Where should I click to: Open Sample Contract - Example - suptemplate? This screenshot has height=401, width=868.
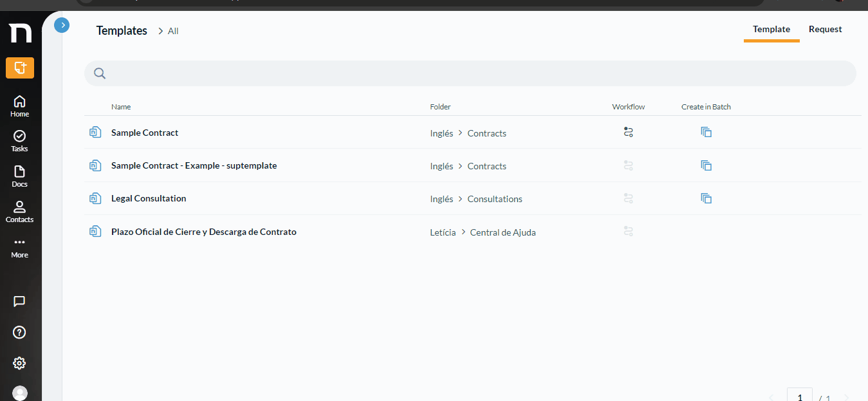194,165
